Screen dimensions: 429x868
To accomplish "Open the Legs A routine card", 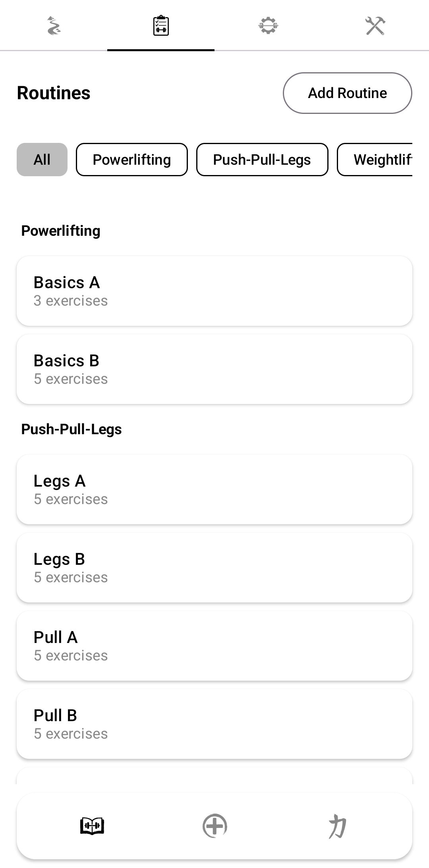I will tap(214, 489).
